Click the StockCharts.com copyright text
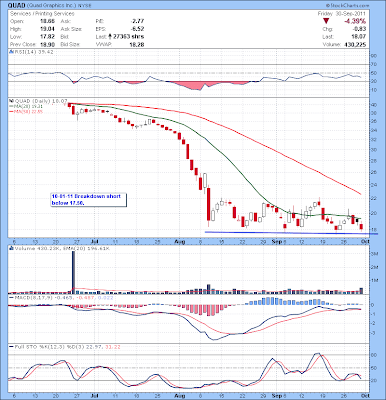Viewport: 386px width, 400px height. (x=348, y=5)
